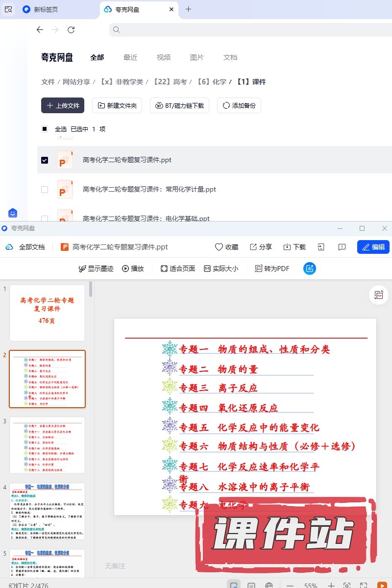Screen dimensions: 392x588
Task: Click the 下载 download icon
Action: [287, 247]
